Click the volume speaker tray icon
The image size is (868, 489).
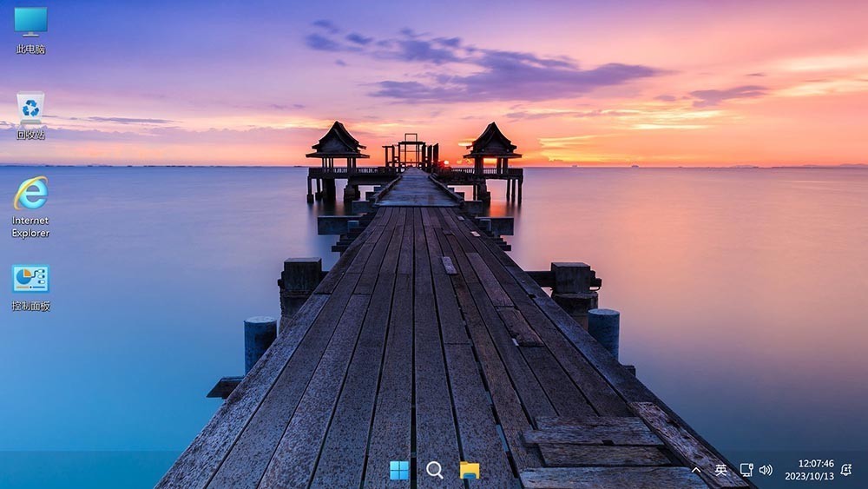click(766, 470)
